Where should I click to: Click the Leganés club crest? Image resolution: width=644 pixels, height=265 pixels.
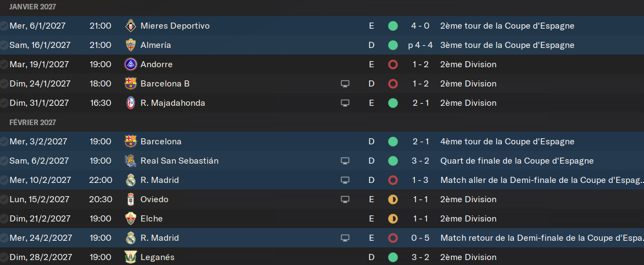pyautogui.click(x=130, y=258)
